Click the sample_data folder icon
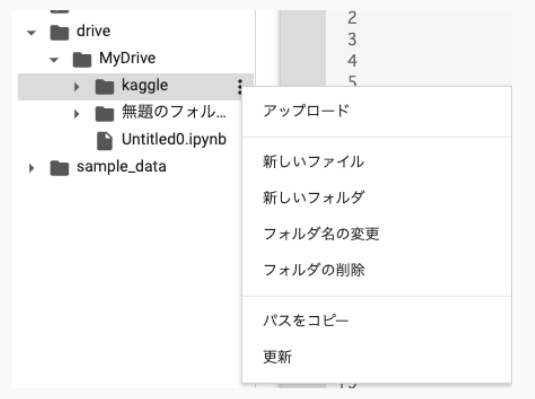Image resolution: width=535 pixels, height=399 pixels. [x=59, y=168]
